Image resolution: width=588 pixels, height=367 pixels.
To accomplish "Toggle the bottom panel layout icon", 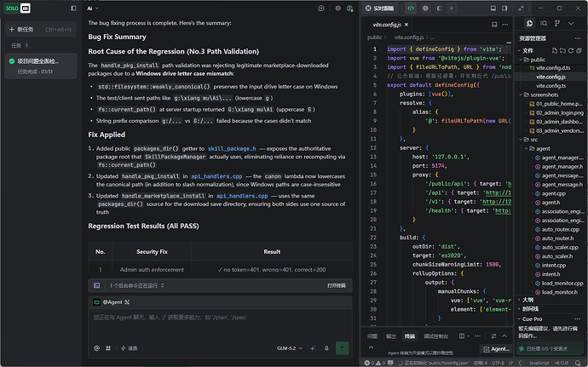I will click(x=493, y=9).
